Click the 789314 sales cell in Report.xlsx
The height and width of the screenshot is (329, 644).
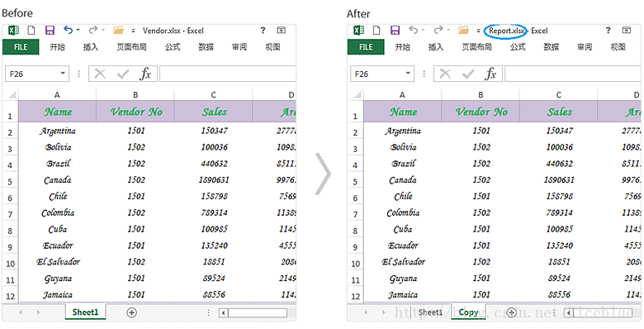click(559, 213)
